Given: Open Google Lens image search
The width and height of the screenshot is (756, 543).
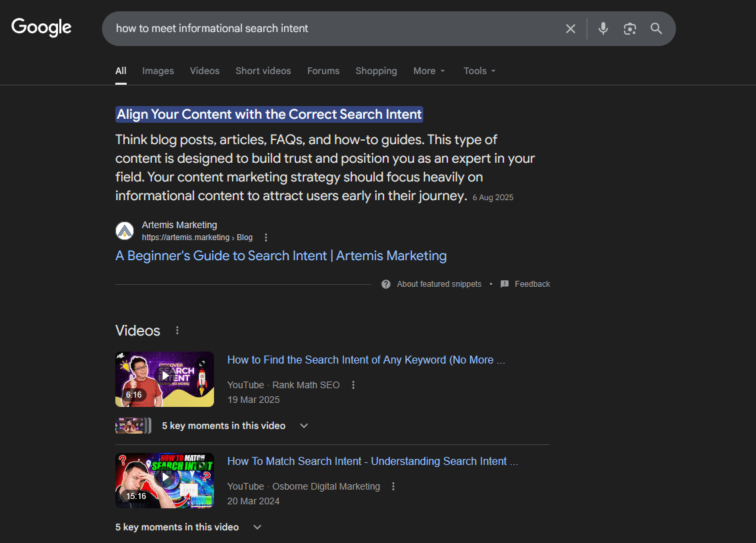Looking at the screenshot, I should click(629, 28).
